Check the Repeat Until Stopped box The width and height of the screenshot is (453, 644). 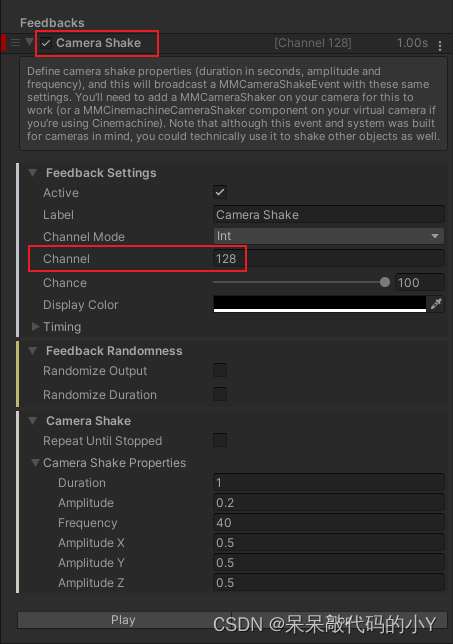[220, 440]
